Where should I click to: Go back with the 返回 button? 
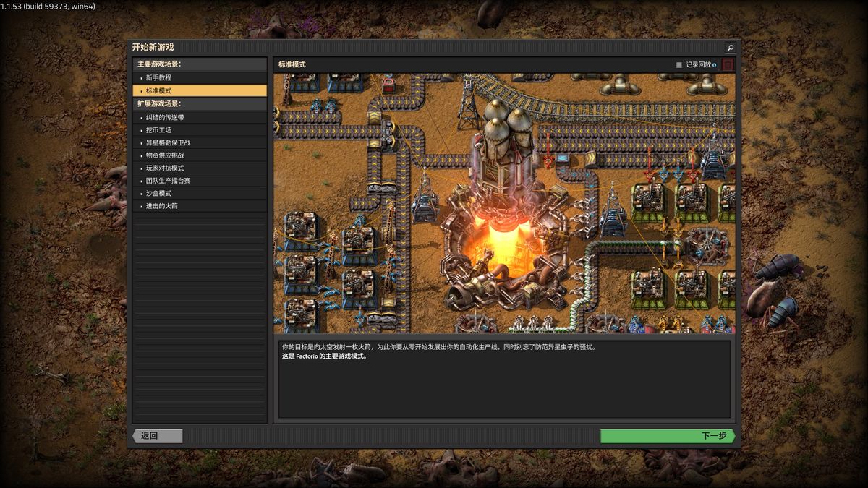157,436
